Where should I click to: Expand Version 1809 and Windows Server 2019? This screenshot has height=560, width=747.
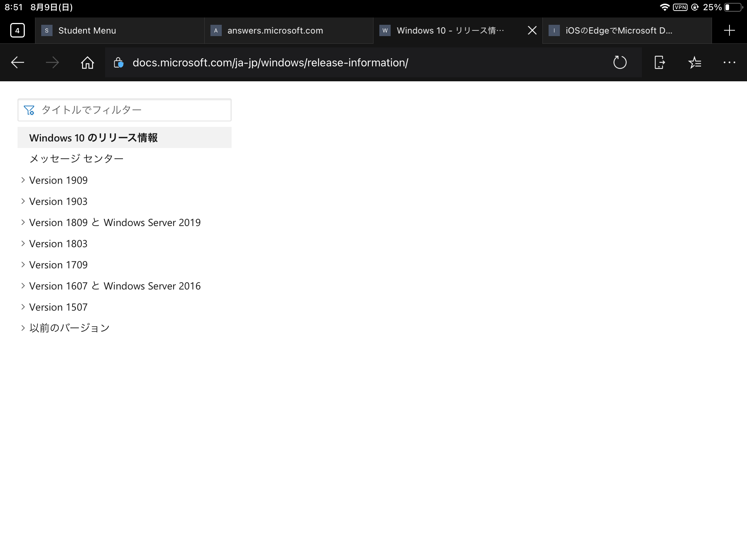pos(23,222)
